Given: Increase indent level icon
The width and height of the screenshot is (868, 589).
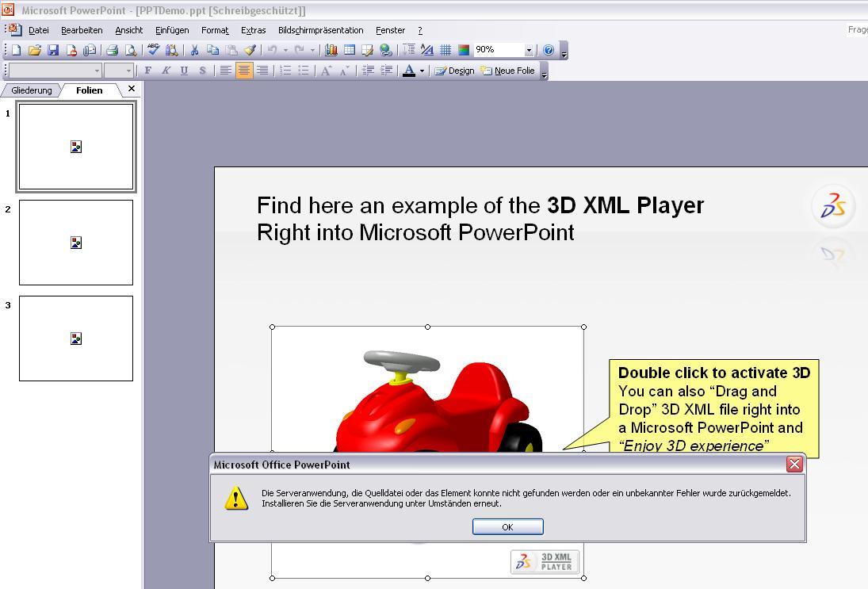Looking at the screenshot, I should coord(386,71).
